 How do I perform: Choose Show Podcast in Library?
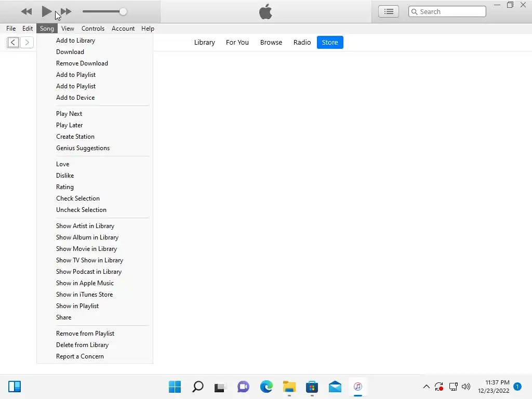(x=95, y=272)
